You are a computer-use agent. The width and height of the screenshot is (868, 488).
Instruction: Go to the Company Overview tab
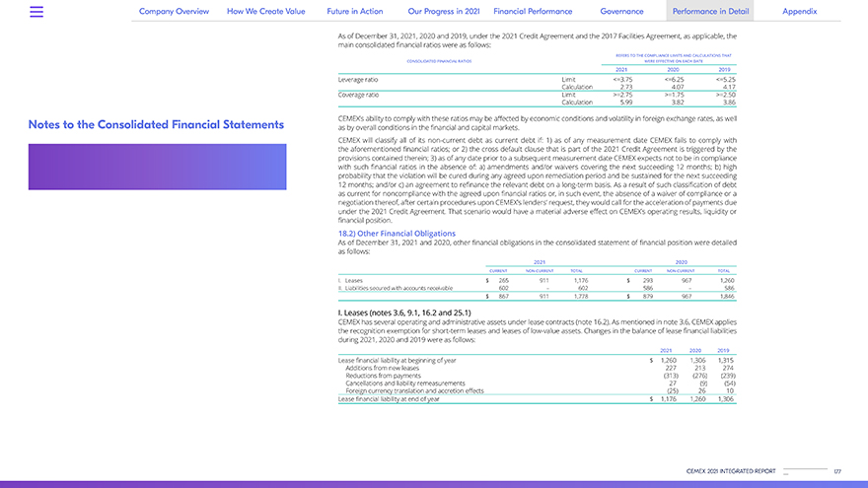coord(174,11)
